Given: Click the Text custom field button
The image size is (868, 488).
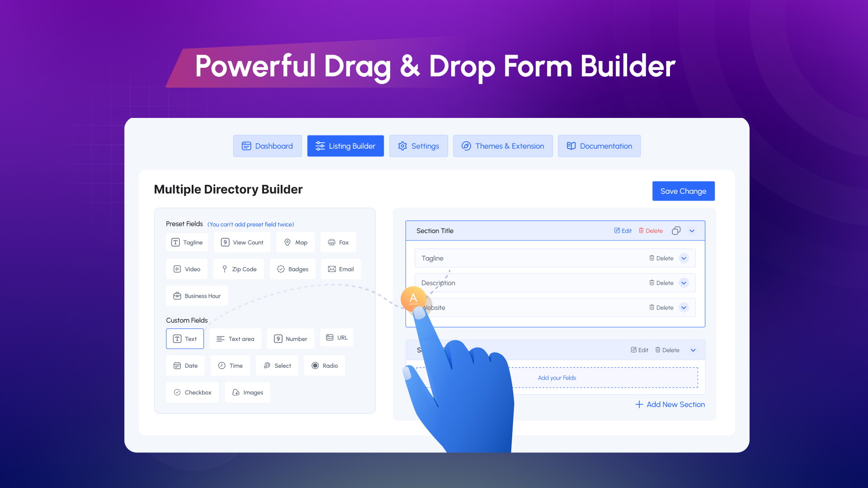Looking at the screenshot, I should pos(185,338).
